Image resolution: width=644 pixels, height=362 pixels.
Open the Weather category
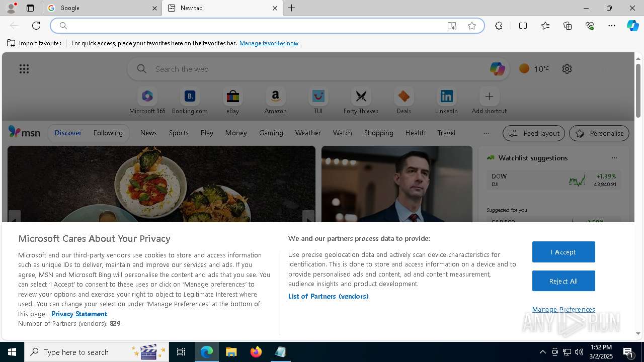click(308, 133)
